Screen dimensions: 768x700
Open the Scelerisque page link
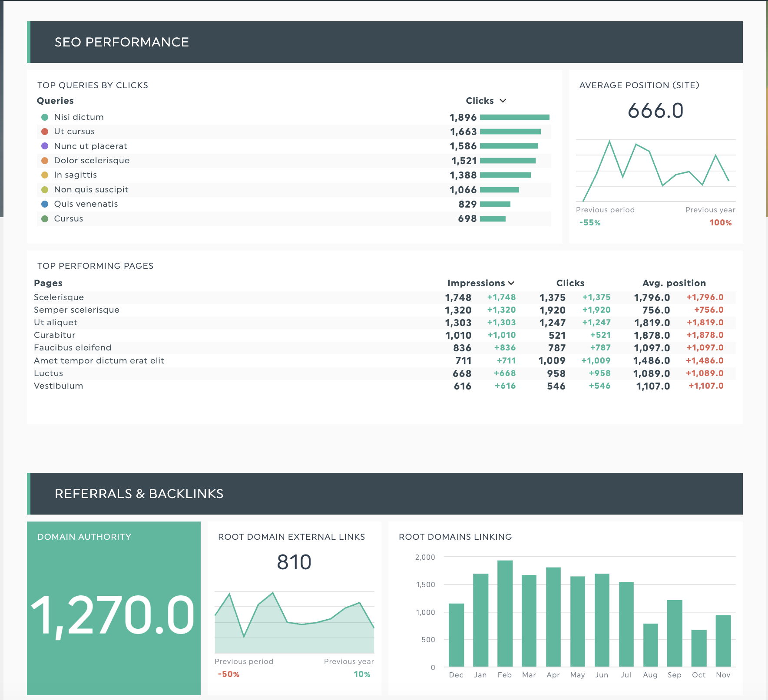point(59,297)
